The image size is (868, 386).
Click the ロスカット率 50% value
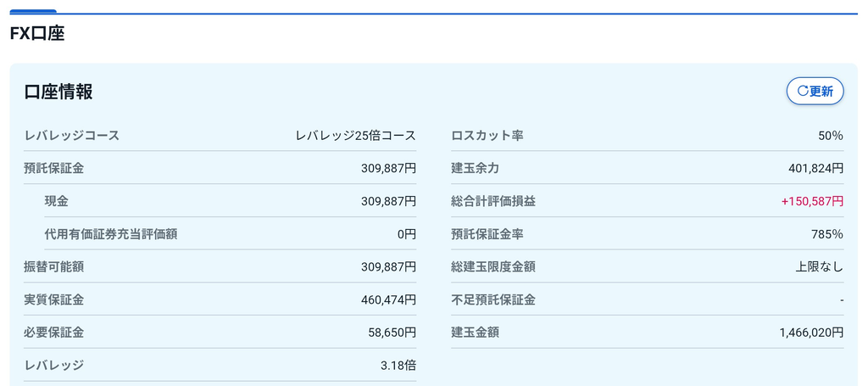pyautogui.click(x=831, y=136)
